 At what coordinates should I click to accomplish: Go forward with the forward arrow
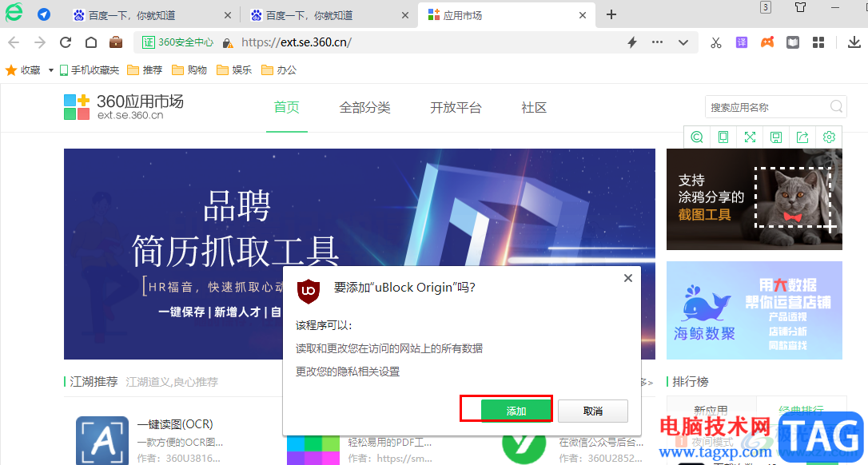click(40, 42)
